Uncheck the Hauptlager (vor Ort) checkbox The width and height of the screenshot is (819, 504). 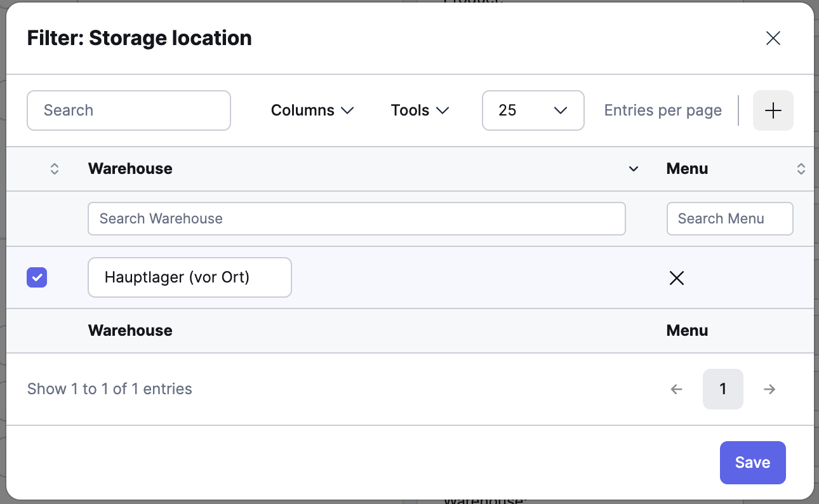point(37,277)
